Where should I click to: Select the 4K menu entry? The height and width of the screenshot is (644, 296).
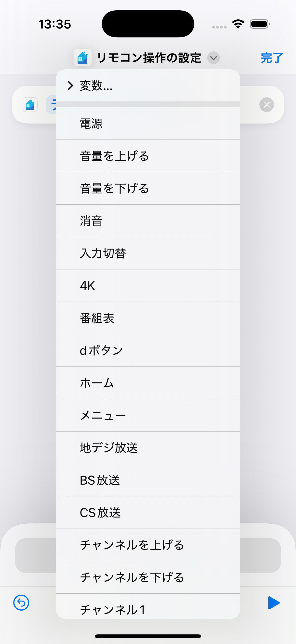(x=148, y=285)
